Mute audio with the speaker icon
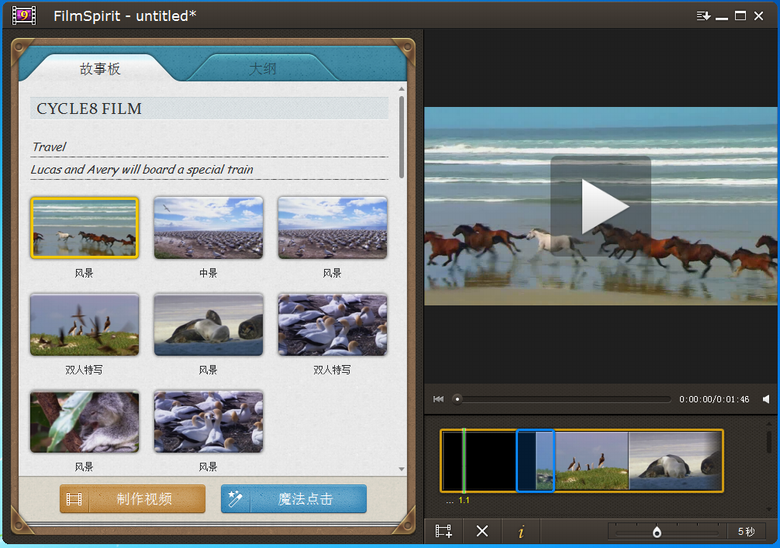Screen dimensions: 780x548 766,399
